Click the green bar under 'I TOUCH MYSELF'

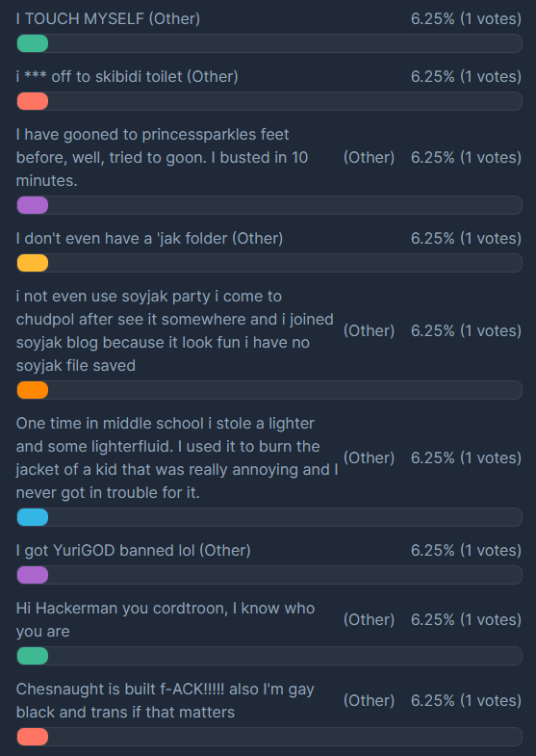click(x=33, y=43)
